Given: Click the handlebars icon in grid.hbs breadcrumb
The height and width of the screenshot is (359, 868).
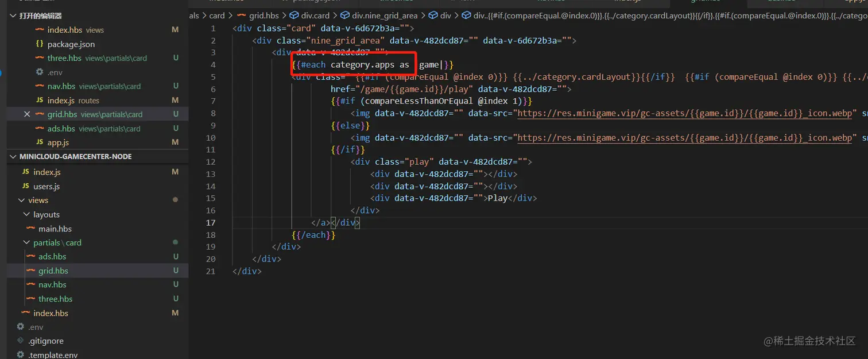Looking at the screenshot, I should click(x=241, y=16).
